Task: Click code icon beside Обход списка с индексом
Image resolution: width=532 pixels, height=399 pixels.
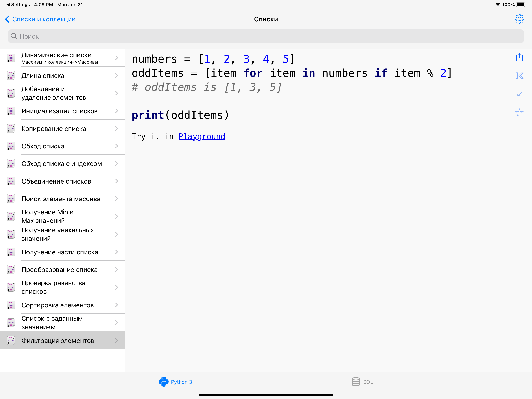Action: pos(11,164)
